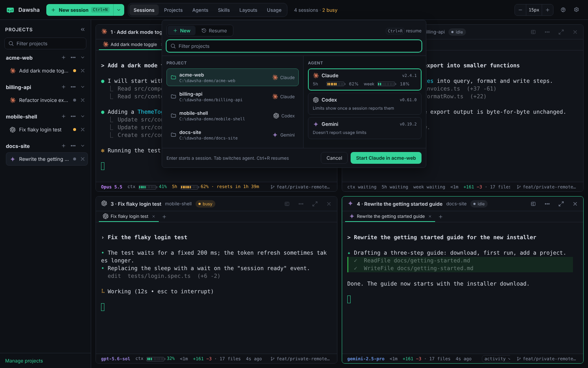Image resolution: width=588 pixels, height=368 pixels.
Task: Select the Claude agent card
Action: click(x=365, y=79)
